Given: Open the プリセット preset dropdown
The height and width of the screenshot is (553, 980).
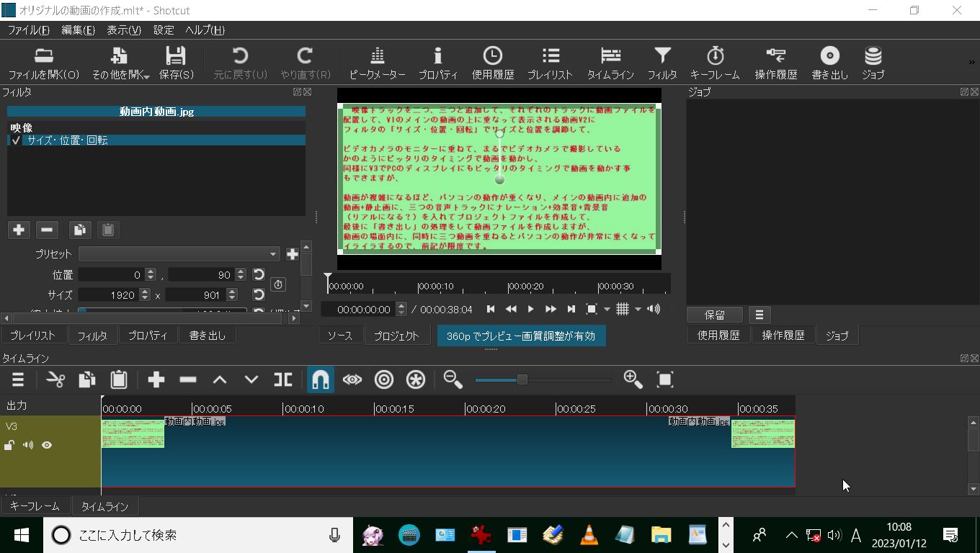Looking at the screenshot, I should 179,254.
